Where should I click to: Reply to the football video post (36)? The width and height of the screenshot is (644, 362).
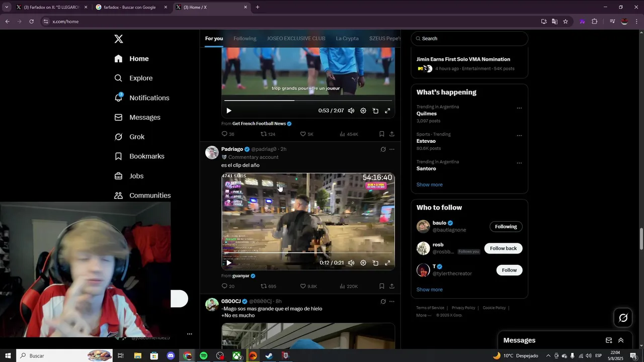[x=228, y=134]
